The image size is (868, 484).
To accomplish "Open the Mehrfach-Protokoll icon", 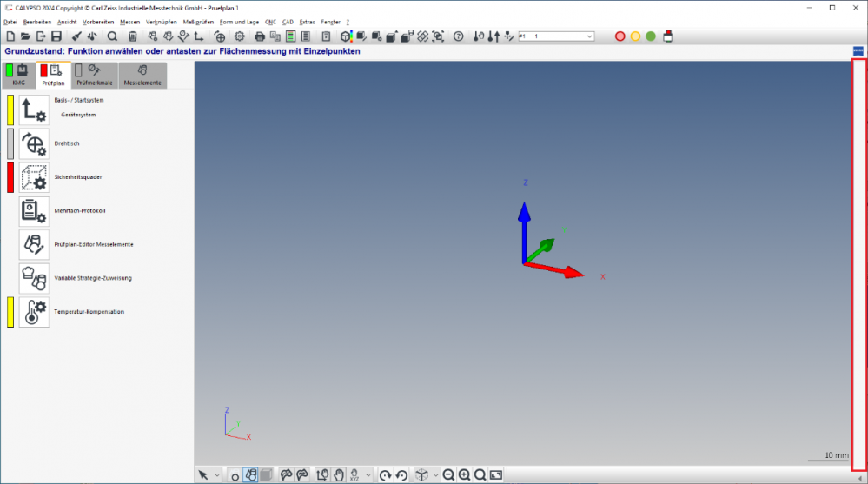I will click(34, 211).
